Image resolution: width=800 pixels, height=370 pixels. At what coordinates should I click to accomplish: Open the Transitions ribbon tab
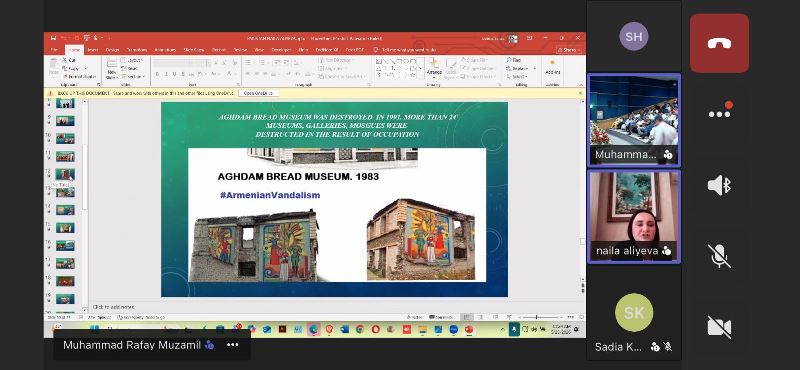coord(137,50)
